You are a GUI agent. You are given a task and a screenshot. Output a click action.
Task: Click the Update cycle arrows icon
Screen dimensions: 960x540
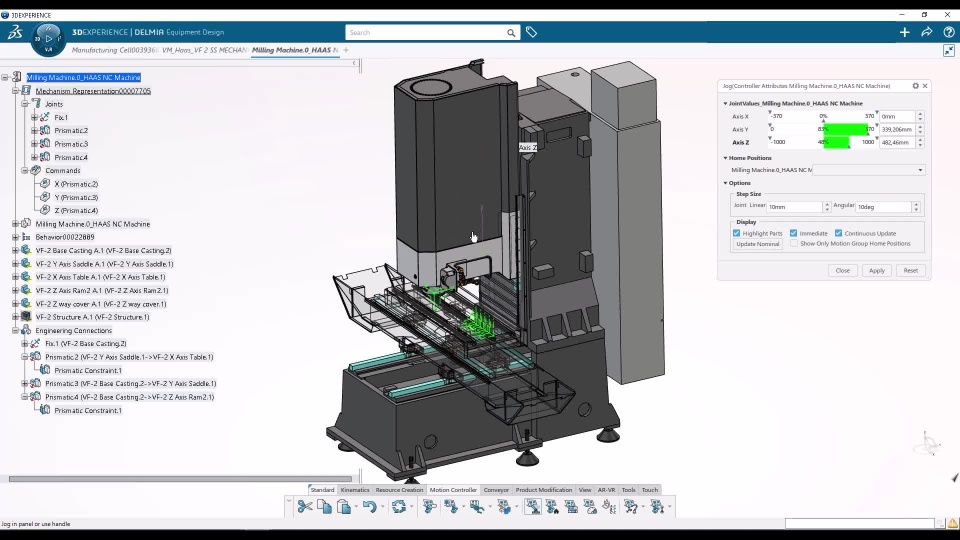point(399,506)
